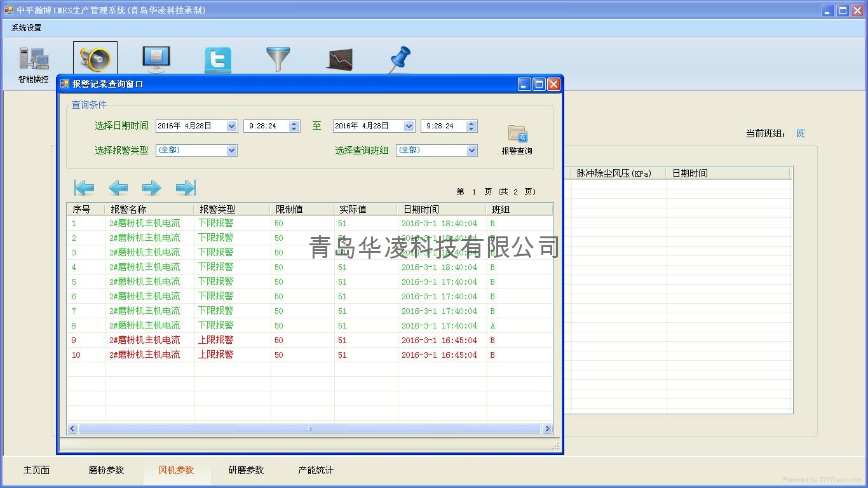868x488 pixels.
Task: Click the blue pushpin toolbar icon
Action: click(x=400, y=59)
